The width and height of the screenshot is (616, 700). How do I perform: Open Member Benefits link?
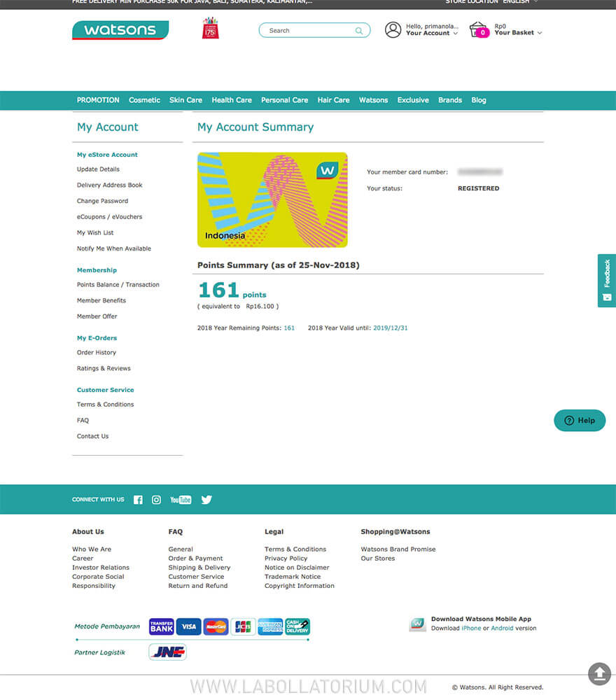101,300
